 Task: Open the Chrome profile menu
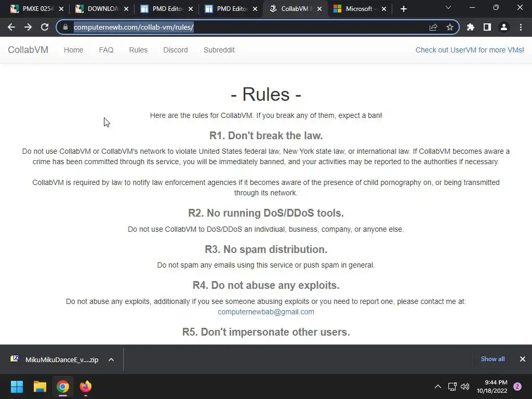pyautogui.click(x=504, y=27)
